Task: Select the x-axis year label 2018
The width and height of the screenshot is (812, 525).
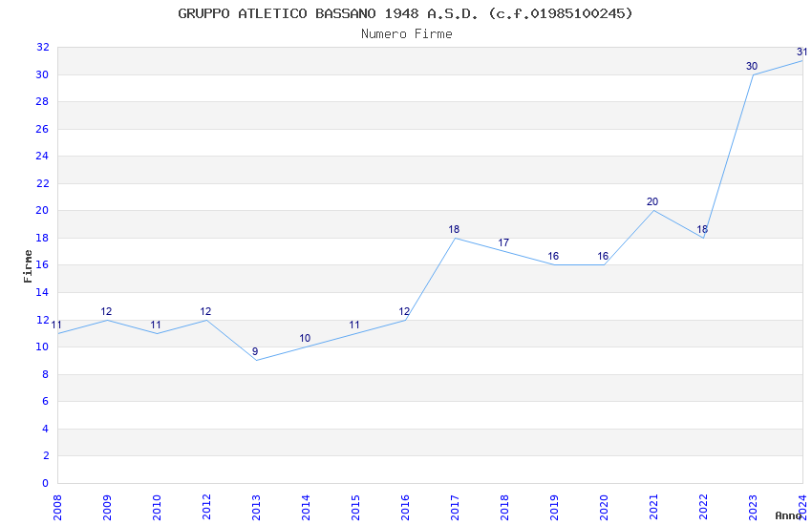Action: tap(504, 507)
